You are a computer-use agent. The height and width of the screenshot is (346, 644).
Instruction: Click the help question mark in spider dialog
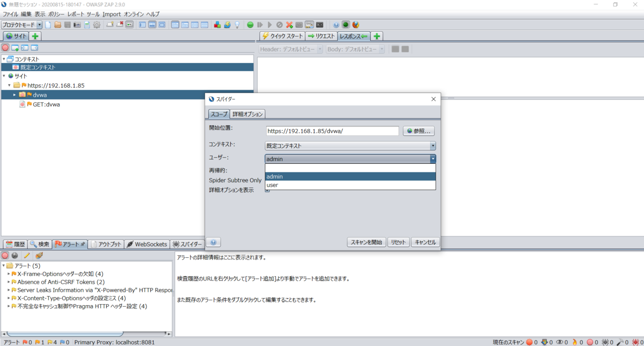(x=213, y=242)
